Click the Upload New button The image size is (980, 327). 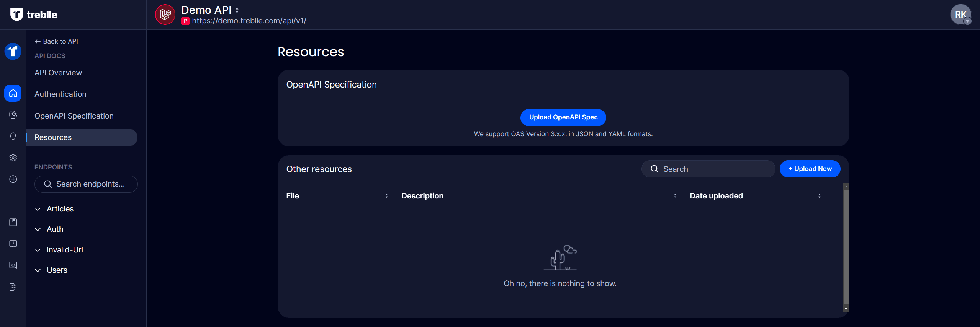coord(810,169)
